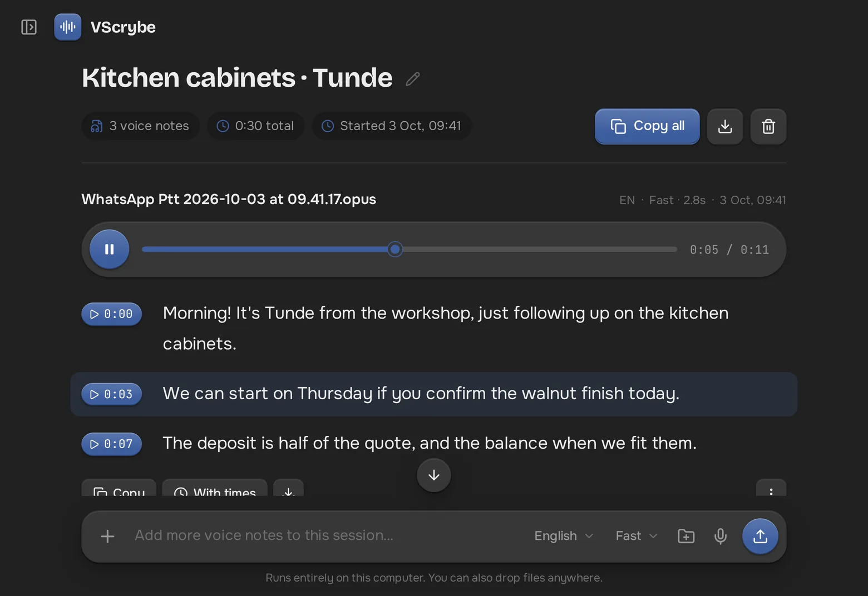
Task: Toggle the sidebar panel icon
Action: [x=29, y=27]
